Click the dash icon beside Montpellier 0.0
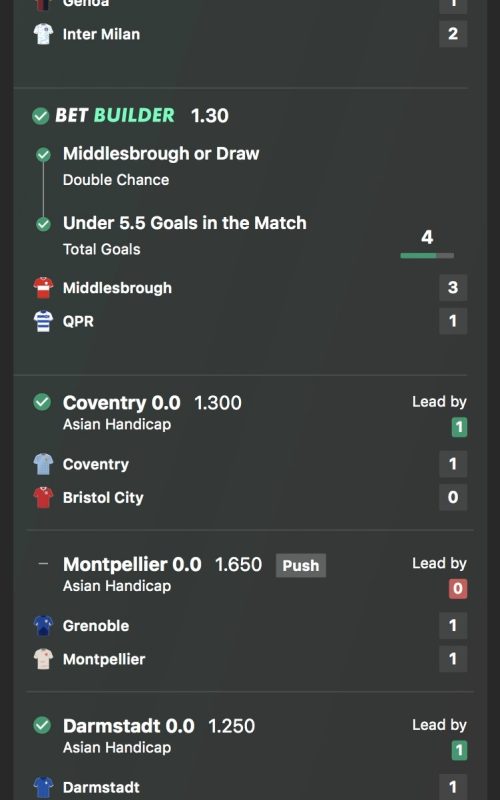This screenshot has height=800, width=500. [x=43, y=564]
